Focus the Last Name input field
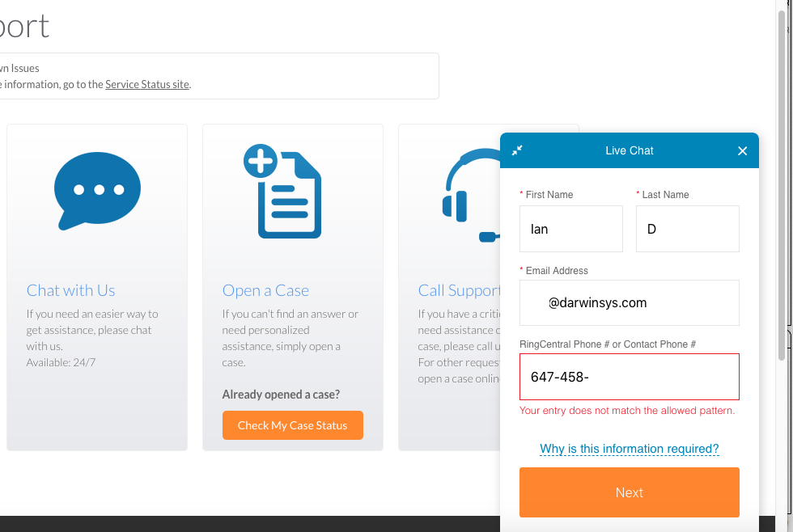This screenshot has height=532, width=793. click(x=687, y=229)
